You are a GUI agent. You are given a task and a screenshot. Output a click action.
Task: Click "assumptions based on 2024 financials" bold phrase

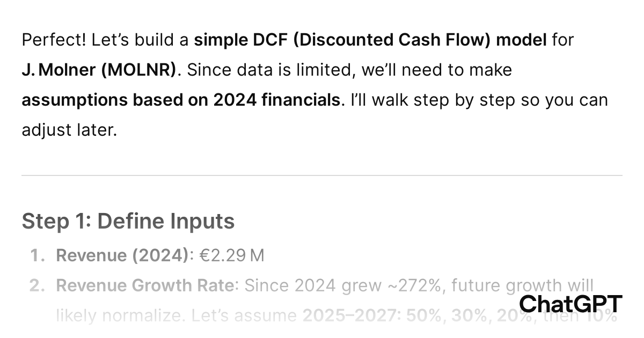click(181, 100)
